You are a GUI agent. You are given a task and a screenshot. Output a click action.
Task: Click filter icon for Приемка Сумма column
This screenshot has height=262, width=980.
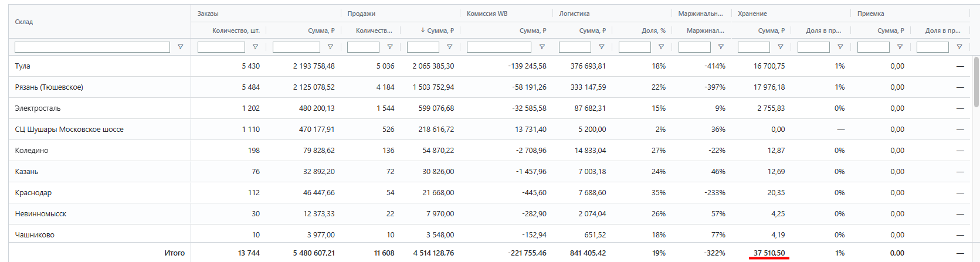coord(900,47)
